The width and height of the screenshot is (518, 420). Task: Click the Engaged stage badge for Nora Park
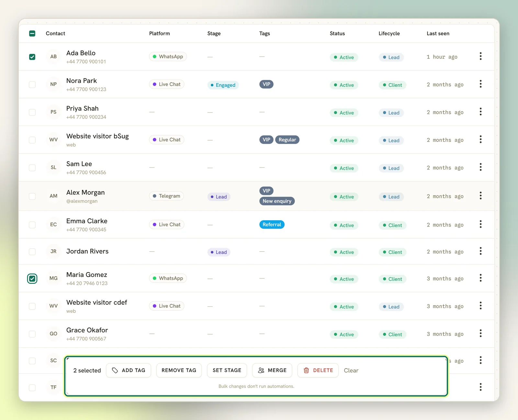[223, 85]
